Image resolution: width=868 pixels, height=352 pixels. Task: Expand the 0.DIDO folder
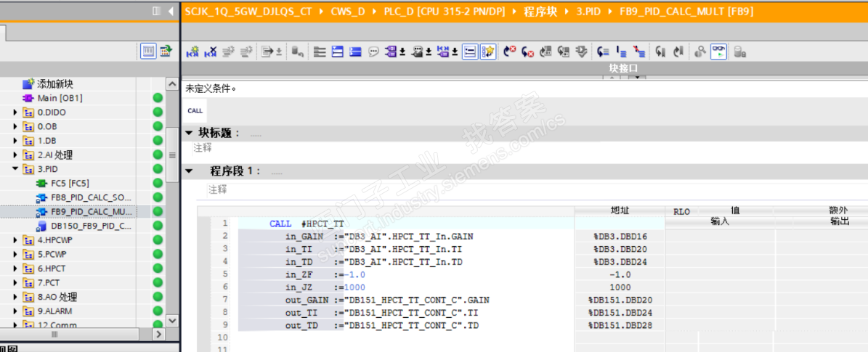(x=15, y=112)
